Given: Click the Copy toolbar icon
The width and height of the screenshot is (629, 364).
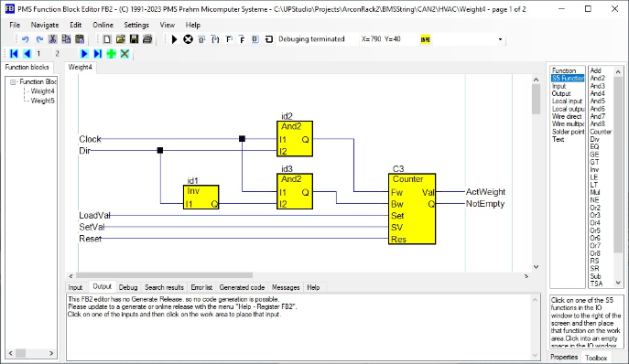Looking at the screenshot, I should pyautogui.click(x=66, y=39).
